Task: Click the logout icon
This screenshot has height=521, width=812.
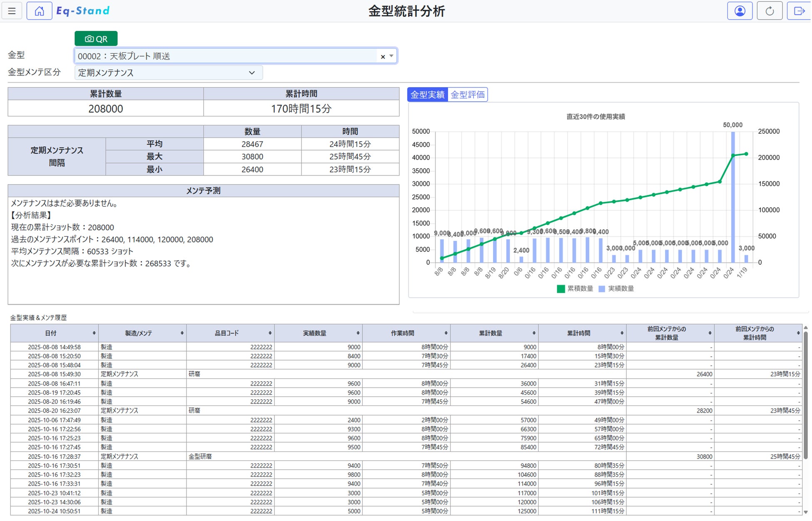Action: point(799,11)
